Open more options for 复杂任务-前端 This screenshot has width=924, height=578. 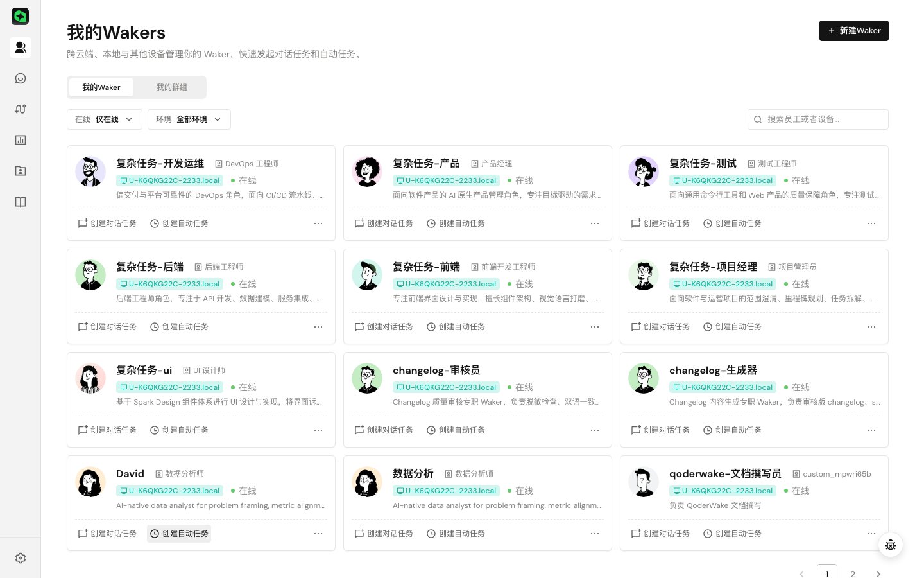595,327
